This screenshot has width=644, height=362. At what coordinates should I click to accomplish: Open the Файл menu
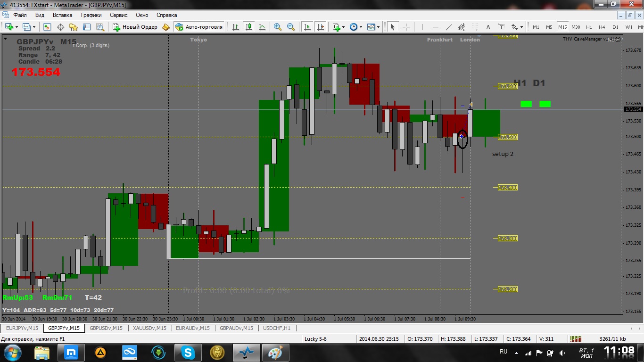[x=20, y=15]
